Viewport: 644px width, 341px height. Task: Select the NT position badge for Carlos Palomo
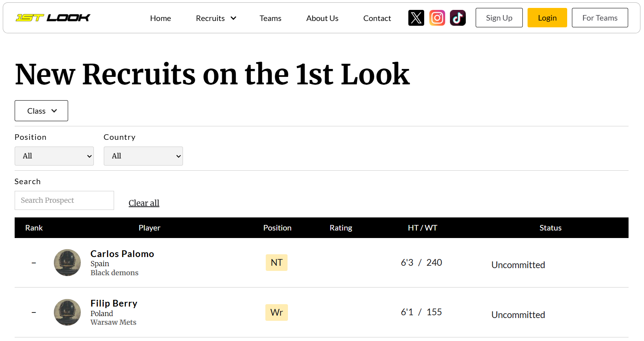click(276, 262)
